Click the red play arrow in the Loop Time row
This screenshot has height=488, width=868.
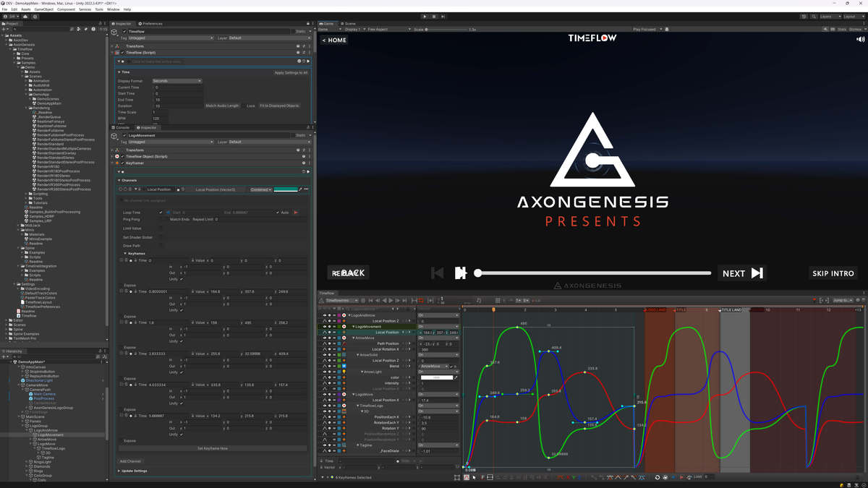[296, 213]
